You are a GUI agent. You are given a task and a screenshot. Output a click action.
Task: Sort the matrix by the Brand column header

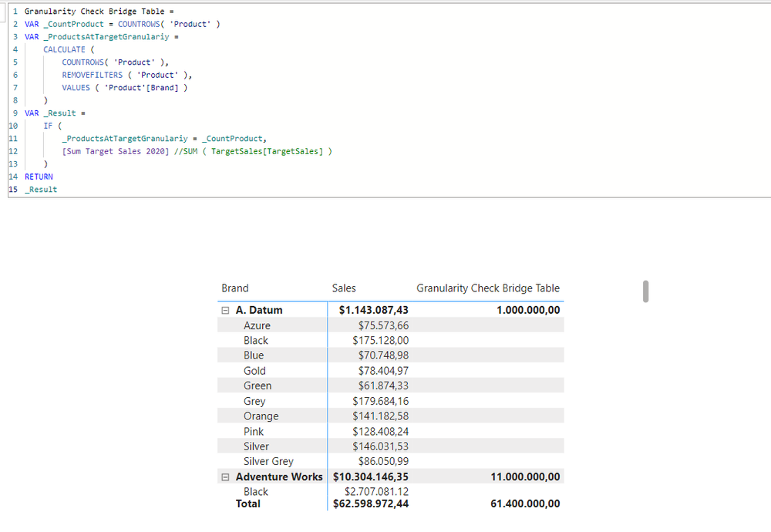point(234,288)
